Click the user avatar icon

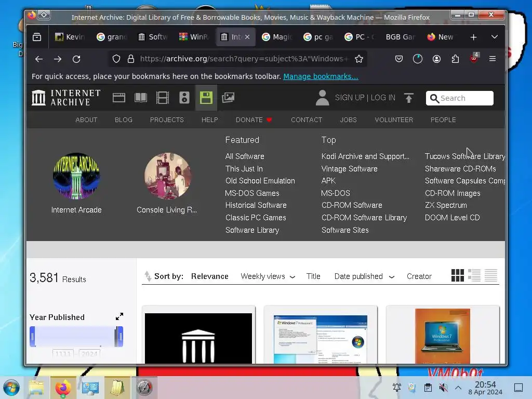[322, 98]
